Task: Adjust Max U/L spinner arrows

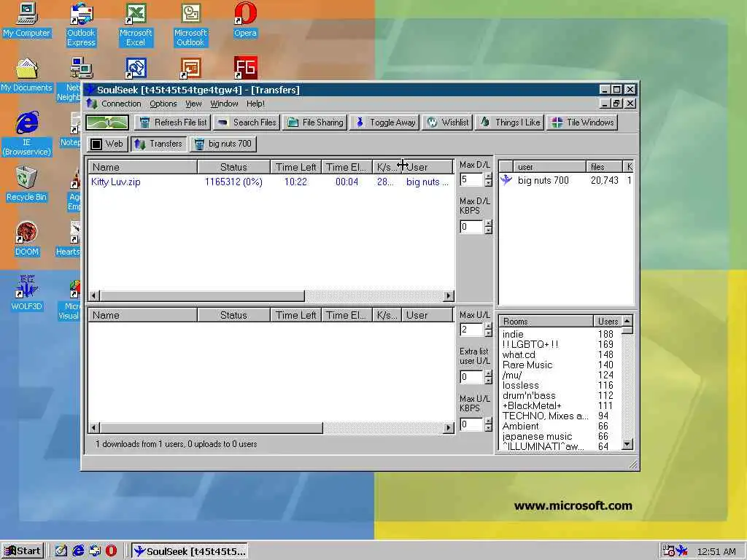Action: [x=488, y=330]
